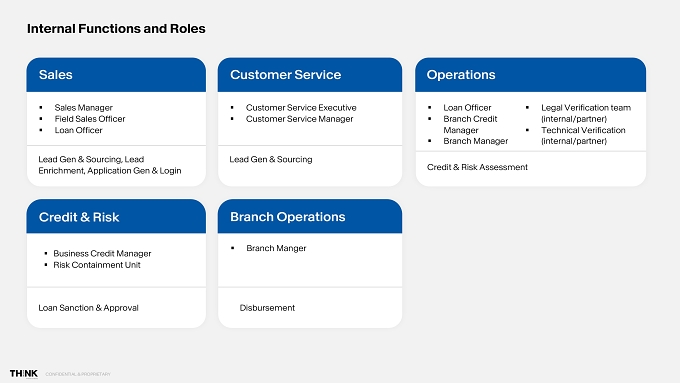Click 'Loan Officer' in the Sales card
The height and width of the screenshot is (383, 680).
pyautogui.click(x=78, y=130)
